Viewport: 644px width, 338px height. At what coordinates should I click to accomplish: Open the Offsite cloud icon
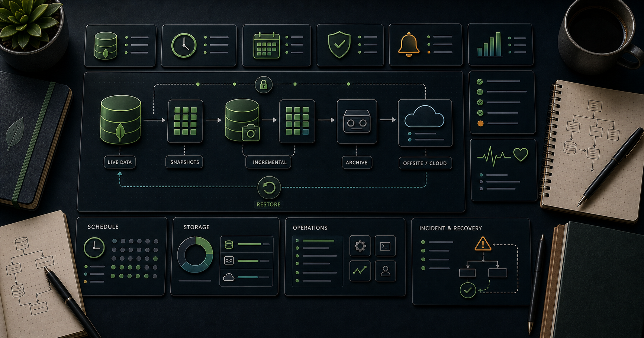(x=424, y=117)
